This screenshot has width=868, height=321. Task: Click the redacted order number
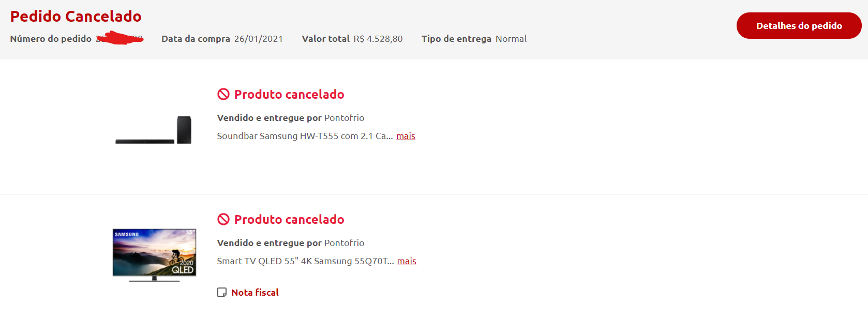point(120,38)
